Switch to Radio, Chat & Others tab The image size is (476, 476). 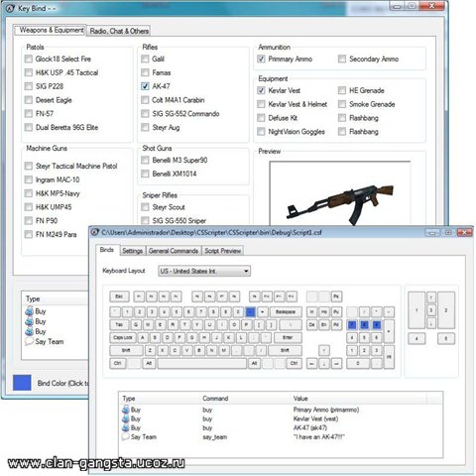[119, 31]
